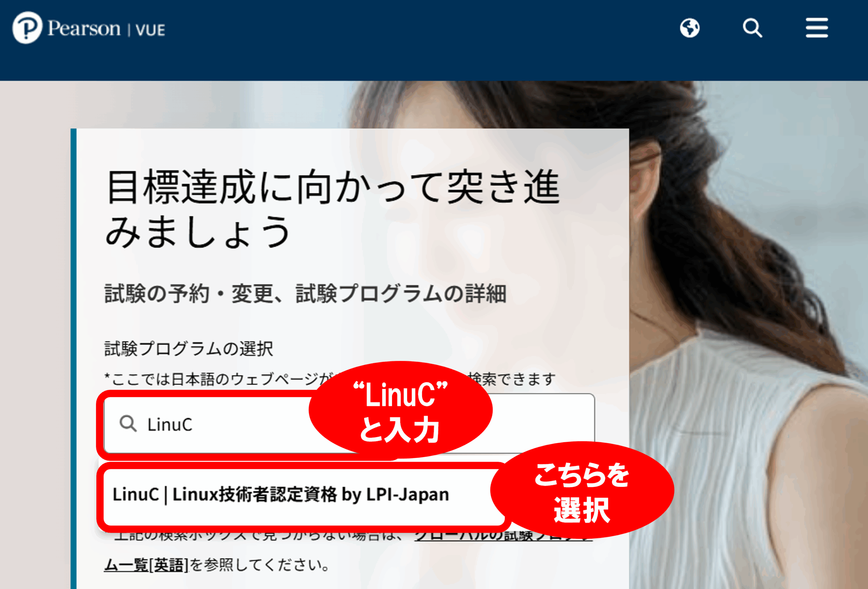Image resolution: width=868 pixels, height=589 pixels.
Task: Click the 目標達成に向かって突き進みましょう heading
Action: click(332, 208)
